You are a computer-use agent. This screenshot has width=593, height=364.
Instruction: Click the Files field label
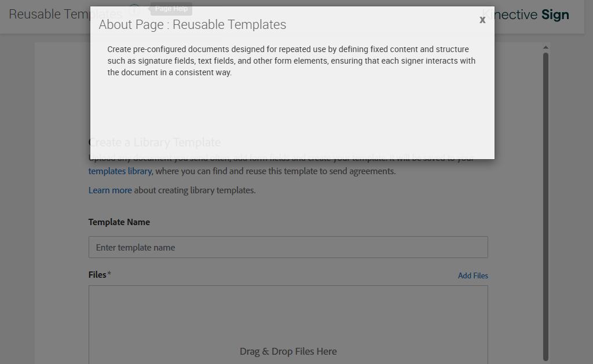point(97,275)
